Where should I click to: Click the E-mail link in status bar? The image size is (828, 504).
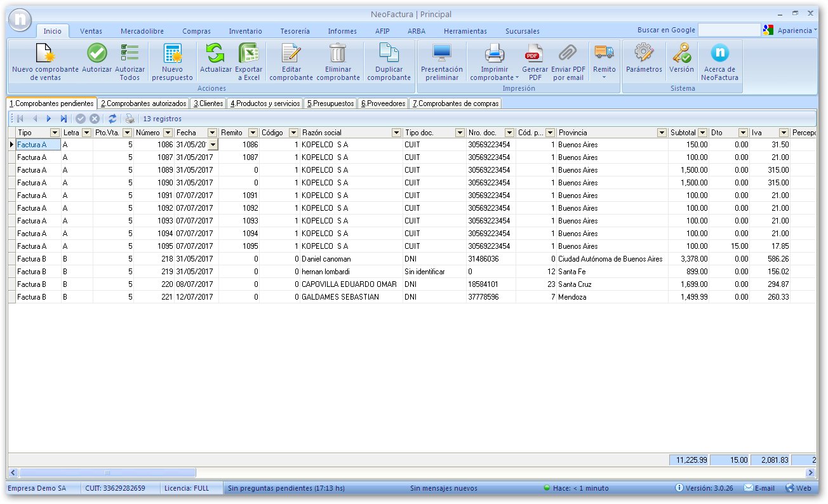coord(759,488)
